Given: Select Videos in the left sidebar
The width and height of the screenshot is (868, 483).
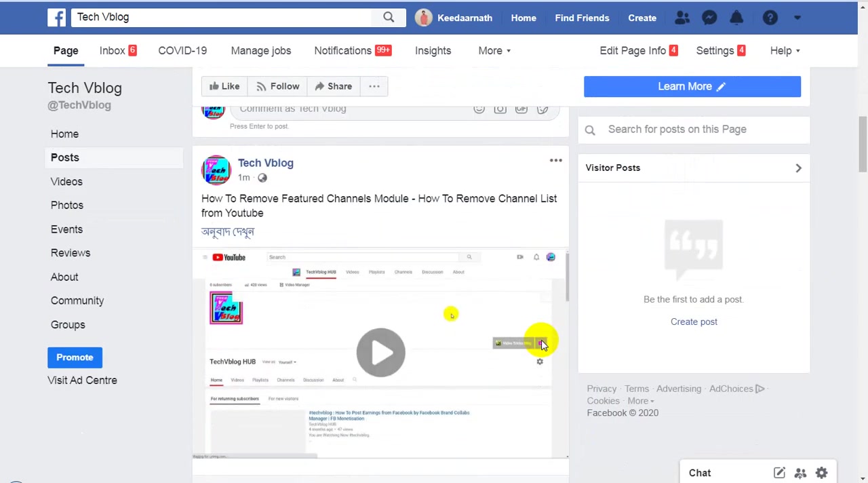Looking at the screenshot, I should 66,182.
